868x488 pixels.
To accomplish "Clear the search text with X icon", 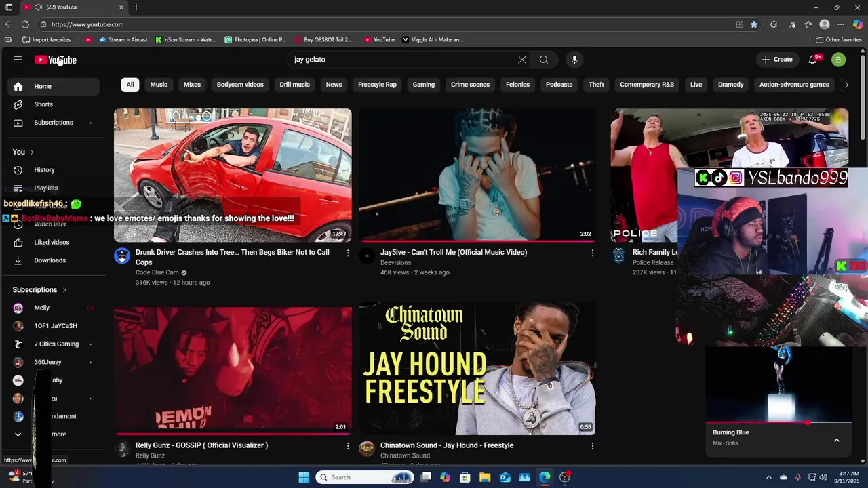I will pos(521,60).
